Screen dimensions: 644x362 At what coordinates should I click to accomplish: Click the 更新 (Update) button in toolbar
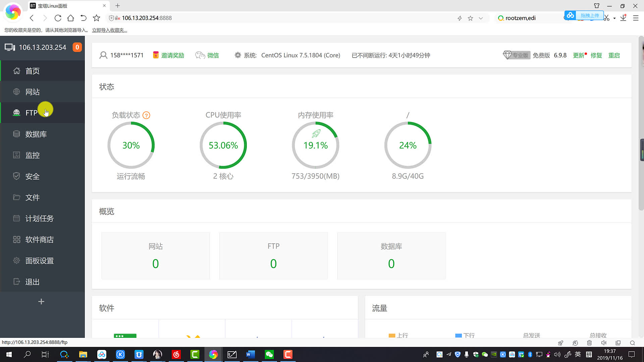coord(579,55)
